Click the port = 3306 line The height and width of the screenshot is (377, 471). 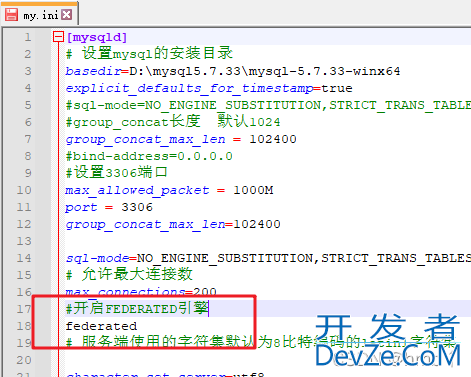(109, 207)
